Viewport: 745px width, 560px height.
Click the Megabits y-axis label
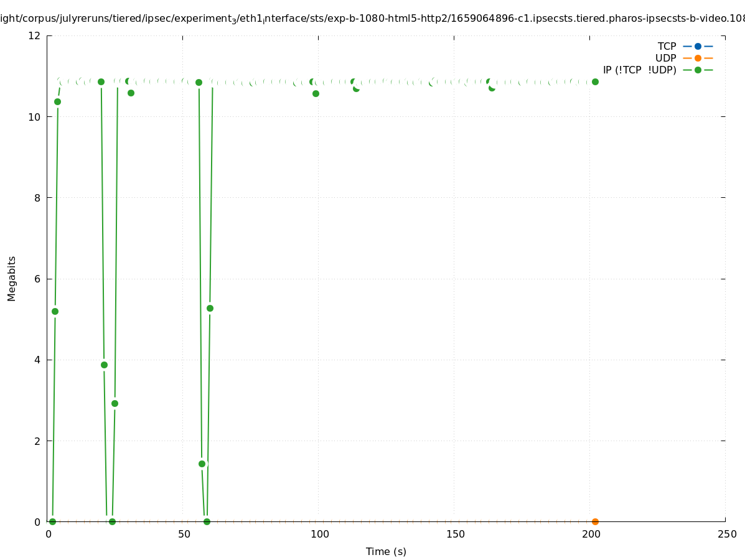[12, 278]
